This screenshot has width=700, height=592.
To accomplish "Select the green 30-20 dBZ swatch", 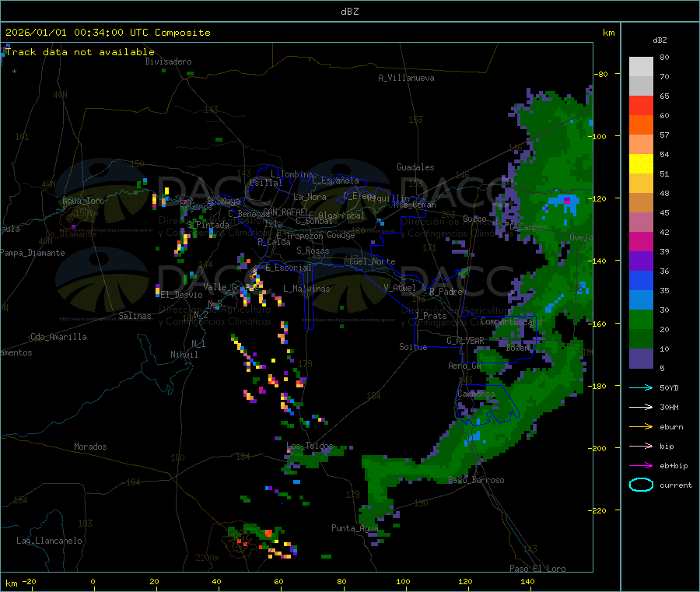I will (x=641, y=319).
